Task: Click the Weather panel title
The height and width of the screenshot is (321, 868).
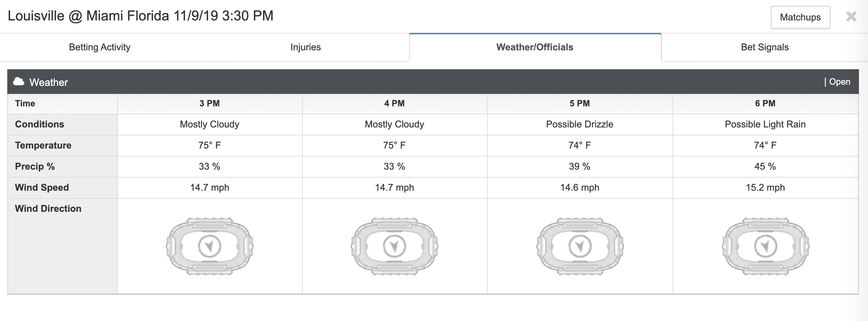Action: click(48, 82)
